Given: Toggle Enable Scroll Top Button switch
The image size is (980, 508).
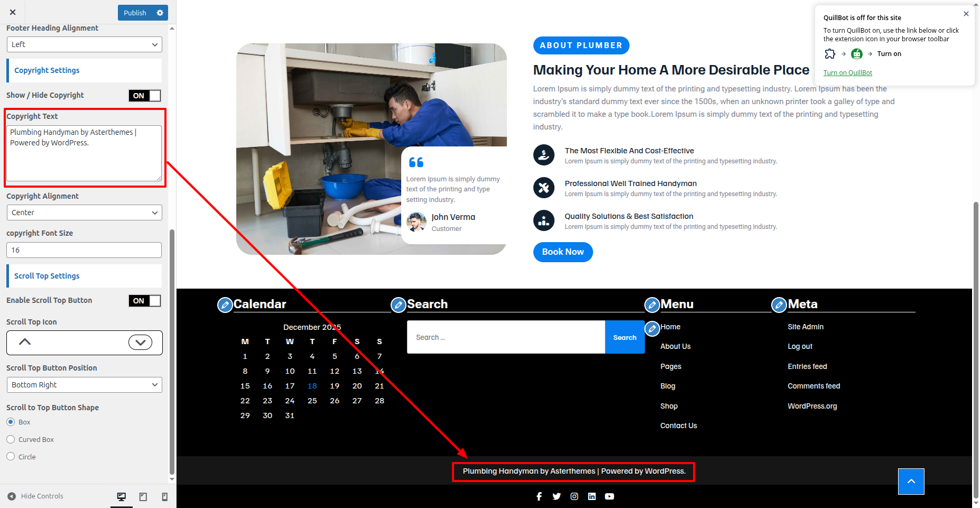Looking at the screenshot, I should (x=145, y=301).
